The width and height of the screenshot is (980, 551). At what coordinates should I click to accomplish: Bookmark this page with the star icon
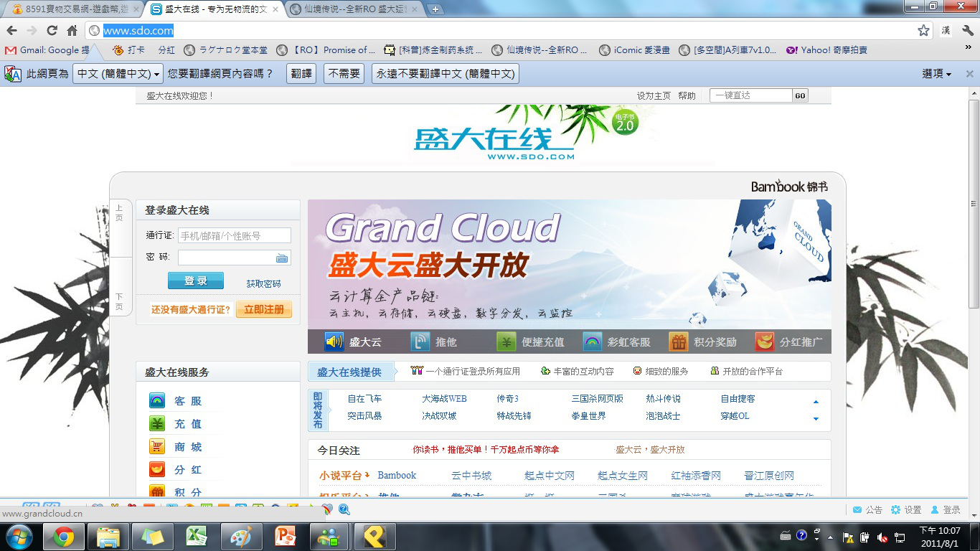click(x=923, y=31)
